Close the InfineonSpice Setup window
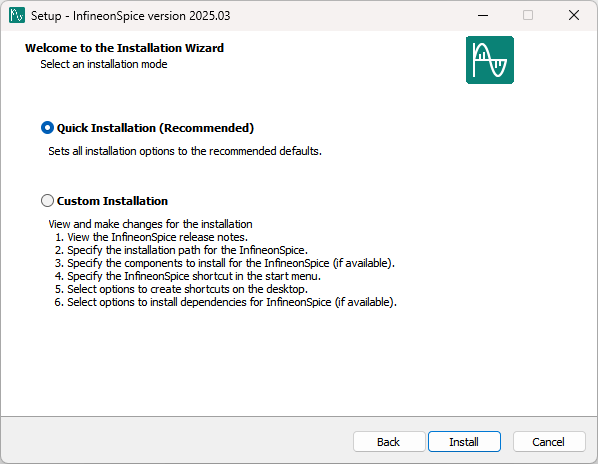Image resolution: width=598 pixels, height=464 pixels. coord(574,16)
